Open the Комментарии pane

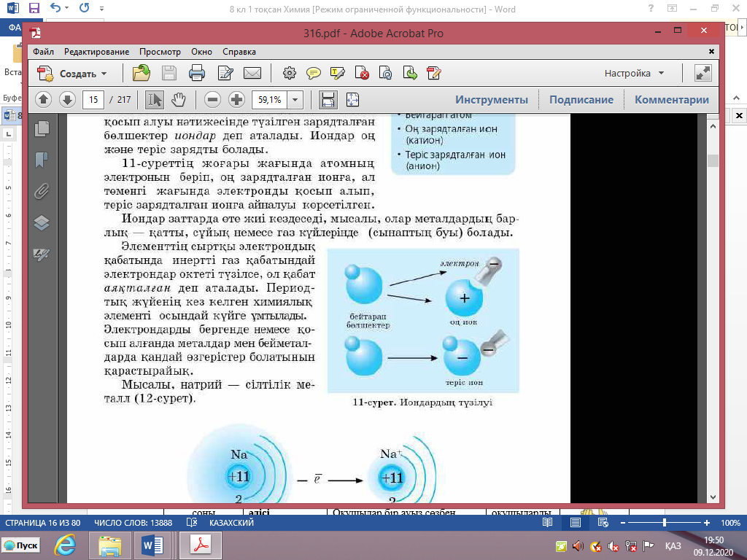point(671,100)
